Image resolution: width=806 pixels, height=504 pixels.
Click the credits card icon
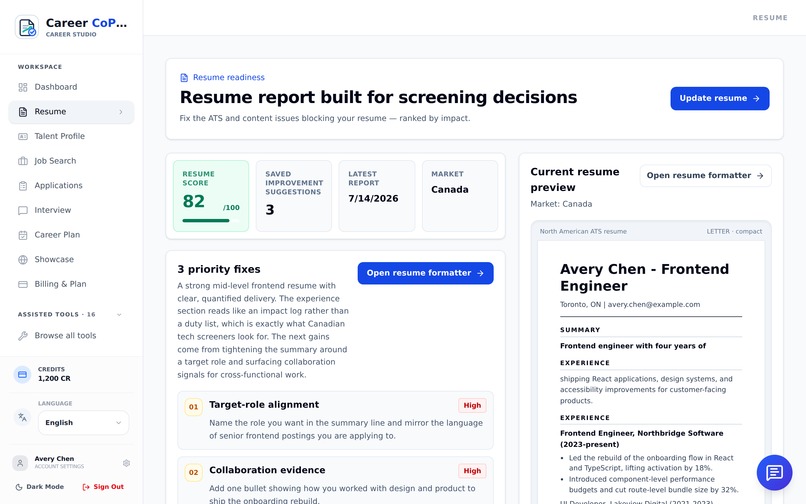pos(22,374)
